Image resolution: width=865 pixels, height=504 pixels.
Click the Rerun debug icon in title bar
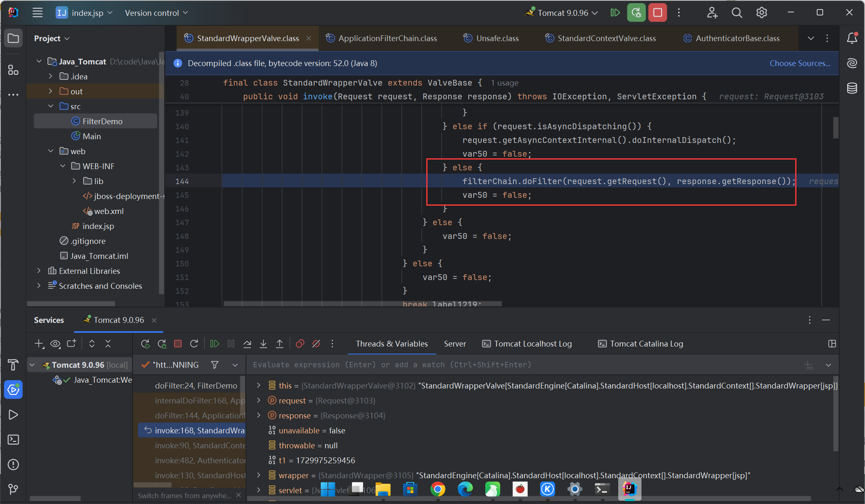coord(636,13)
